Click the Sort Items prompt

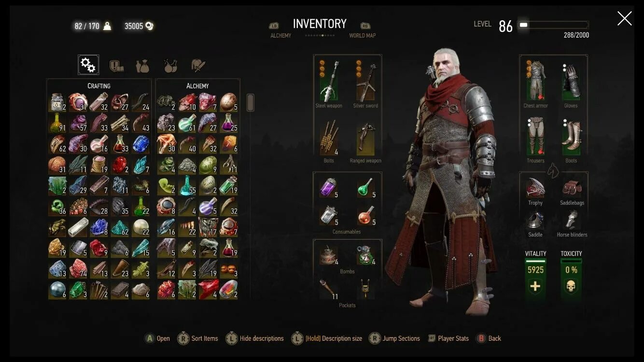[197, 338]
